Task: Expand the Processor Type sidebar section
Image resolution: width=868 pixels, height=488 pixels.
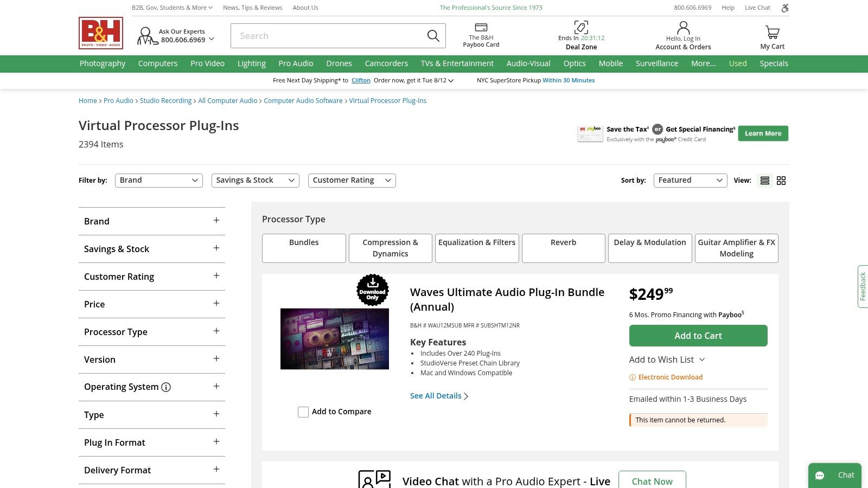Action: (152, 332)
